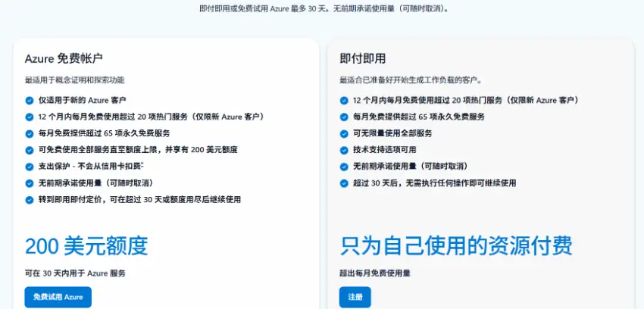Click text 支出保护 - 不会从信用卡扣费
The height and width of the screenshot is (309, 644).
[91, 166]
